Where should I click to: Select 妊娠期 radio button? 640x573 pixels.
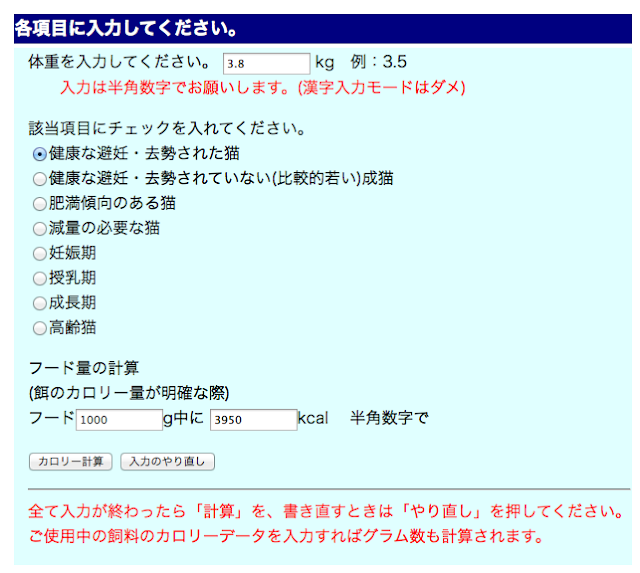(x=40, y=254)
